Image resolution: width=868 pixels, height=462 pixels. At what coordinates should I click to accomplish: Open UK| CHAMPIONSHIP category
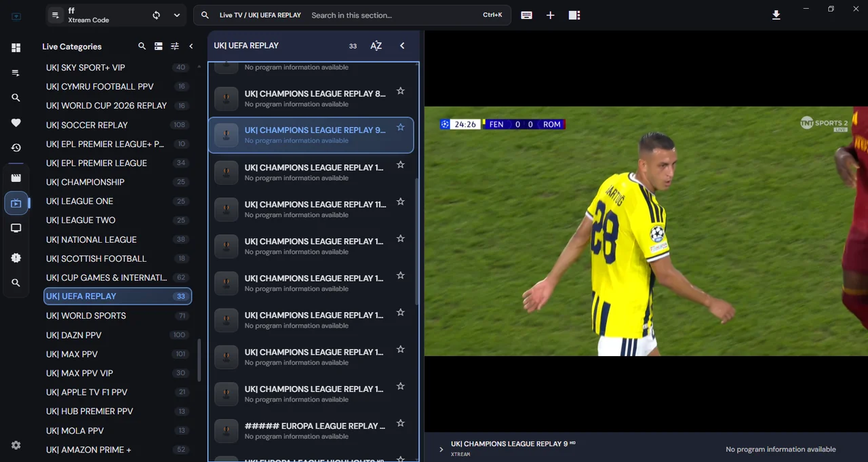click(117, 182)
